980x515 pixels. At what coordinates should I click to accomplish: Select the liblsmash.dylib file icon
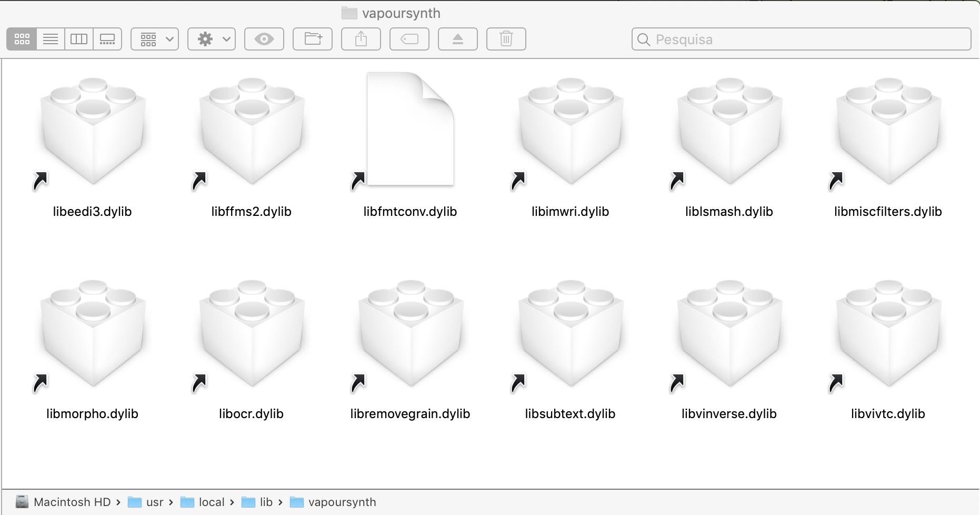tap(730, 131)
